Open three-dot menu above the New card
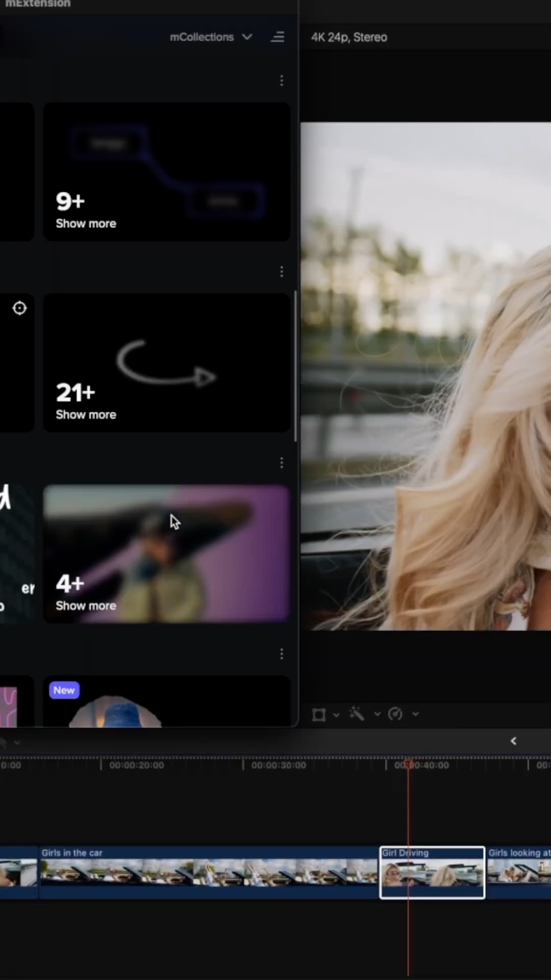 tap(282, 654)
